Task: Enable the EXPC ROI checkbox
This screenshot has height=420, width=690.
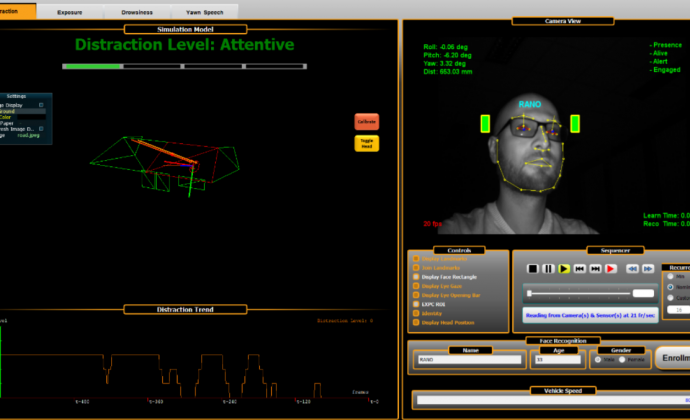Action: (416, 304)
